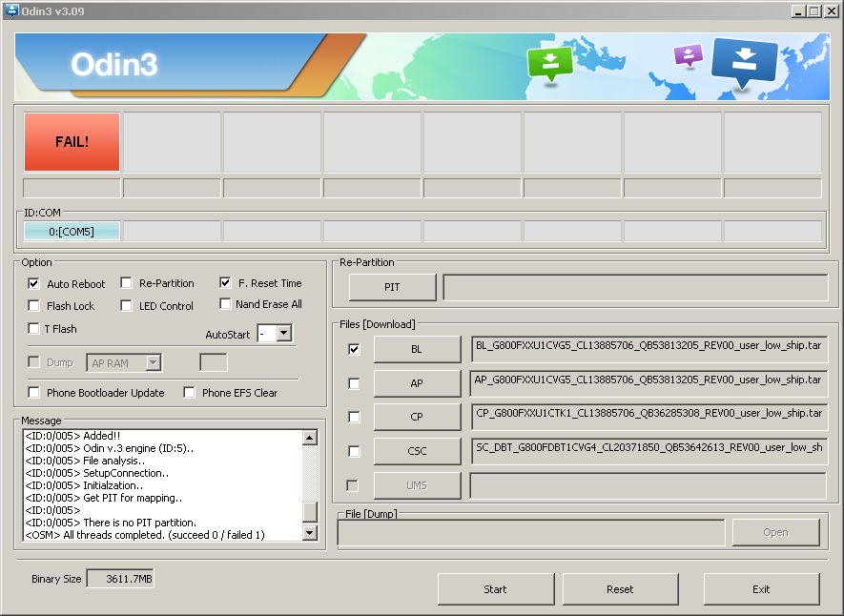Click 'Odin v.3 engine (ID:5)..' log line

tap(110, 448)
